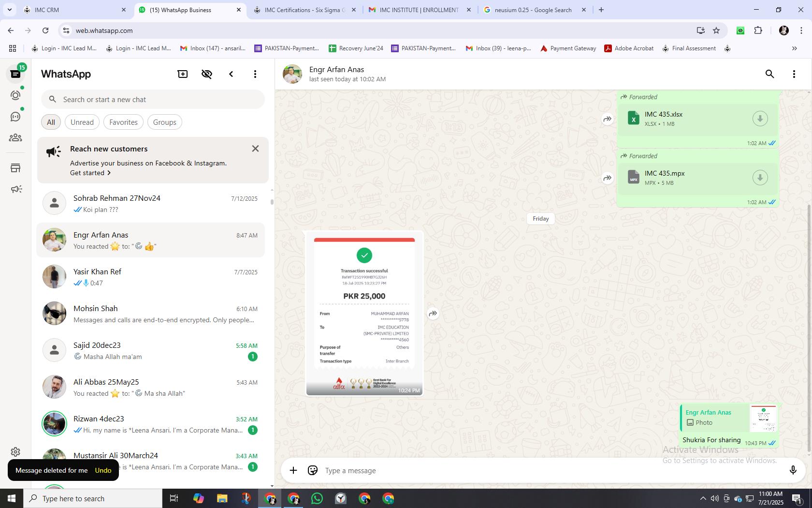
Task: Open the Sajid 20dec23 chat
Action: coord(151,351)
